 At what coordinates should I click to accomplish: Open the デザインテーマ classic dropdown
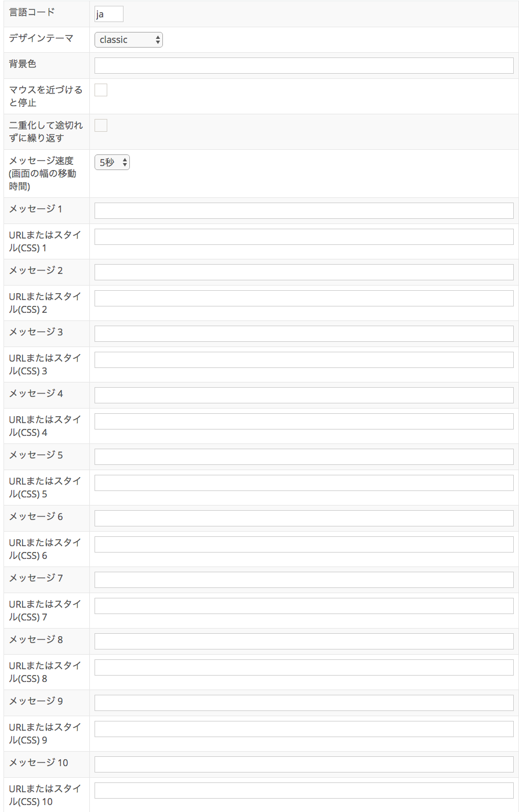129,39
